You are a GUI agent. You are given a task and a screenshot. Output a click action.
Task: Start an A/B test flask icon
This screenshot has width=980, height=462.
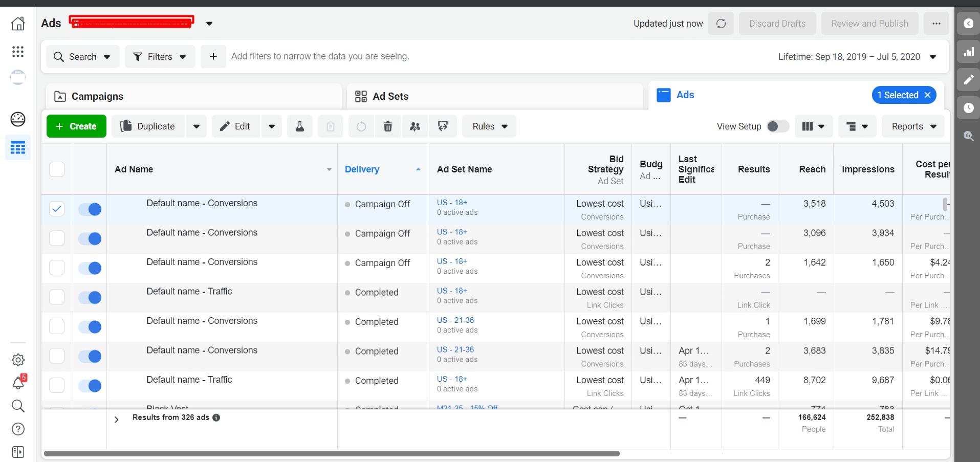300,126
